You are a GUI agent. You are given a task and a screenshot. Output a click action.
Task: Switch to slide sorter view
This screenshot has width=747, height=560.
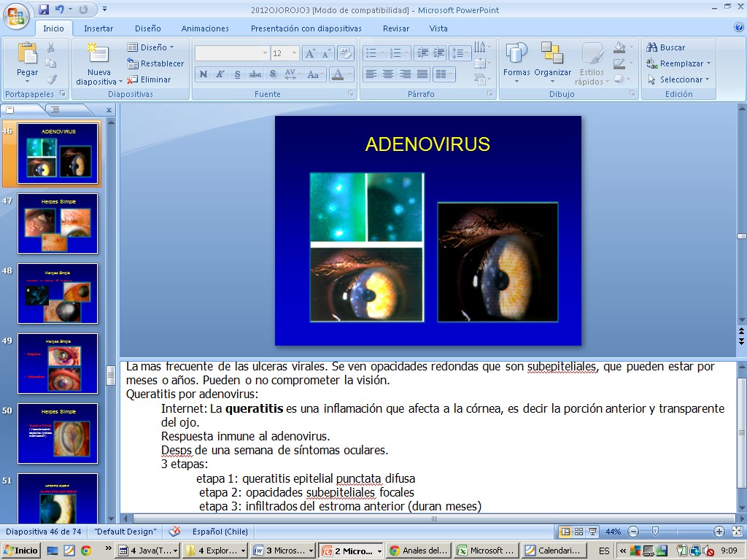click(x=578, y=532)
